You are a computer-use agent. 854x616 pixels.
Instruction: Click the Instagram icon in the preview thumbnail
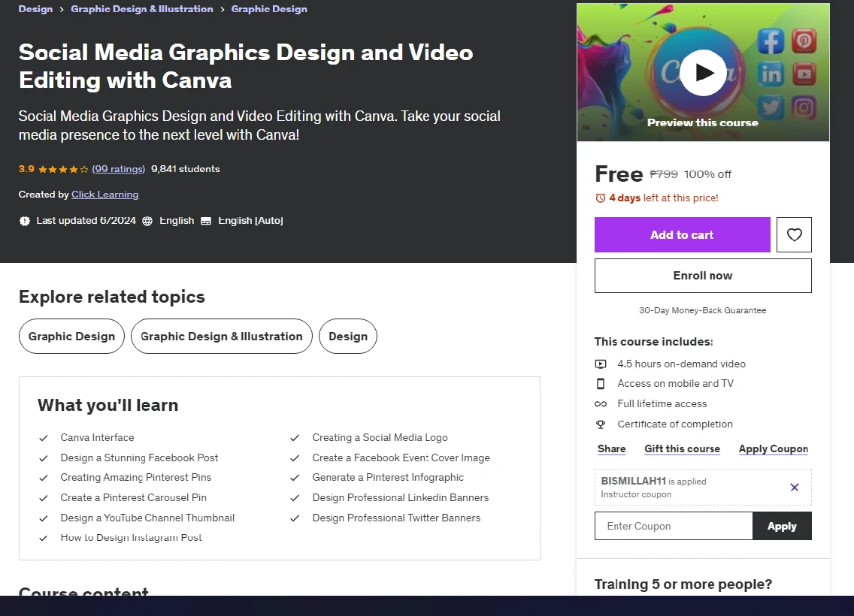[804, 107]
